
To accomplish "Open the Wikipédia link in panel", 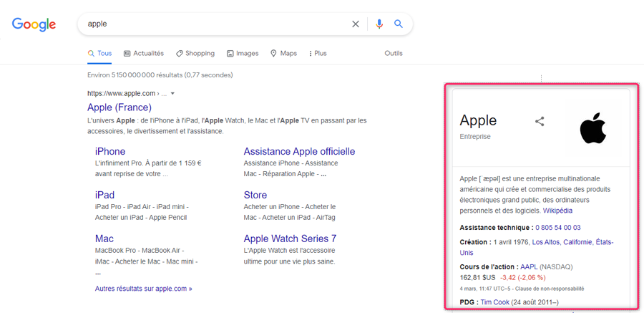I will [557, 211].
